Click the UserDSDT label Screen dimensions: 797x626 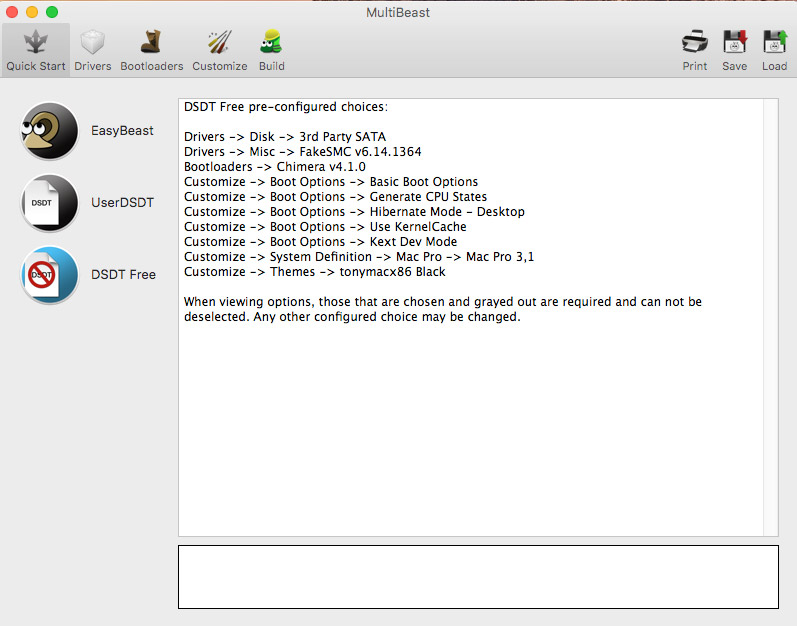[x=122, y=203]
